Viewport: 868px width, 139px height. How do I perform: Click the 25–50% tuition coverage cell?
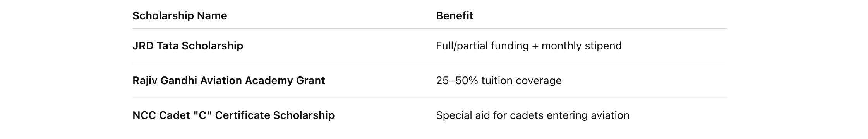(x=499, y=80)
